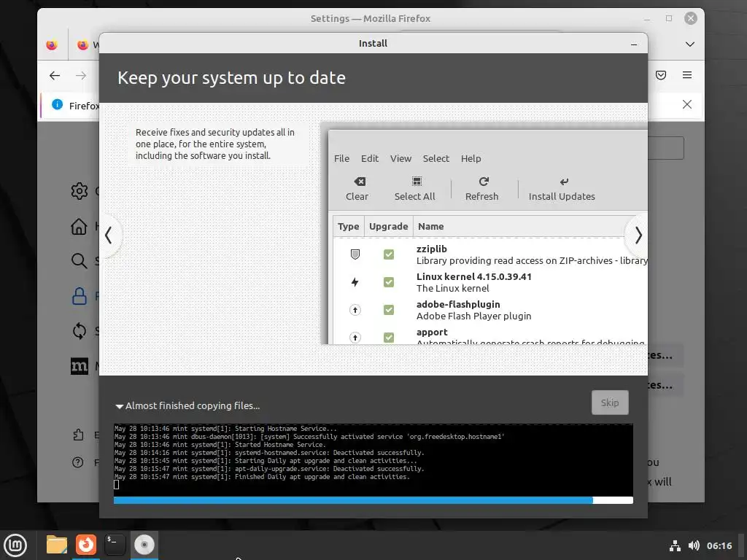Image resolution: width=747 pixels, height=560 pixels.
Task: Click the extensions puzzle icon in Firefox sidebar
Action: click(x=78, y=435)
